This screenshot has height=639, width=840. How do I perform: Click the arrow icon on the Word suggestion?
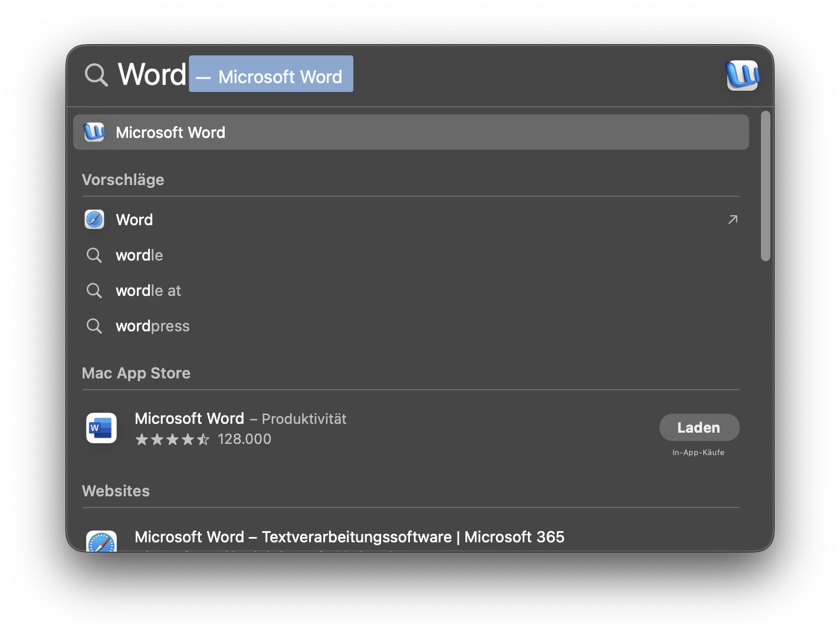tap(733, 219)
